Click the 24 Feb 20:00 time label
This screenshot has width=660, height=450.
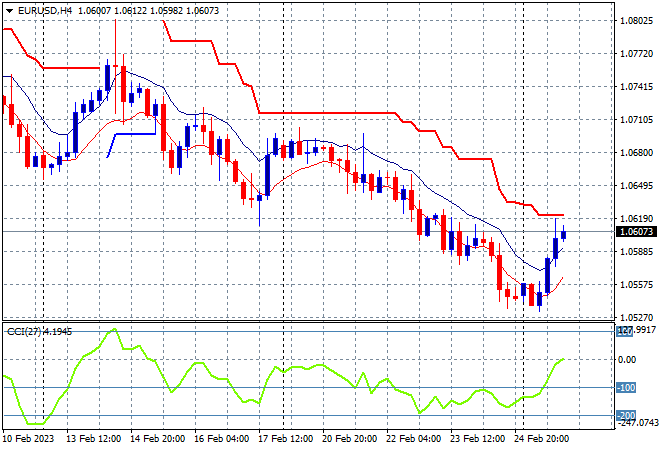542,439
